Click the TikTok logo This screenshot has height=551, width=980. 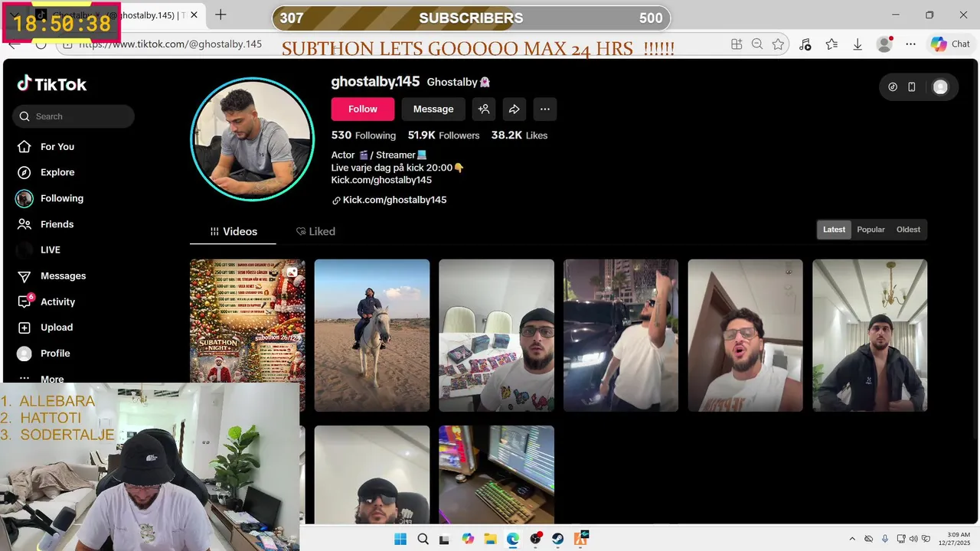(52, 84)
